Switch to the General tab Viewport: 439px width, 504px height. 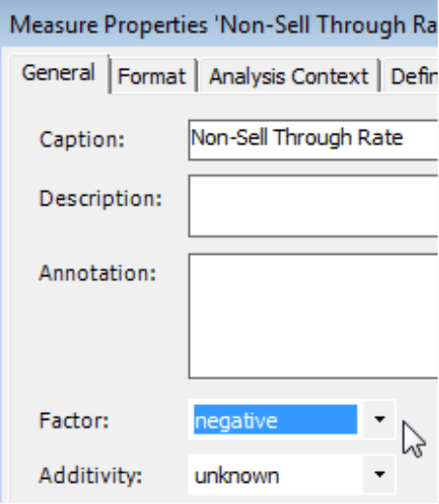tap(58, 73)
